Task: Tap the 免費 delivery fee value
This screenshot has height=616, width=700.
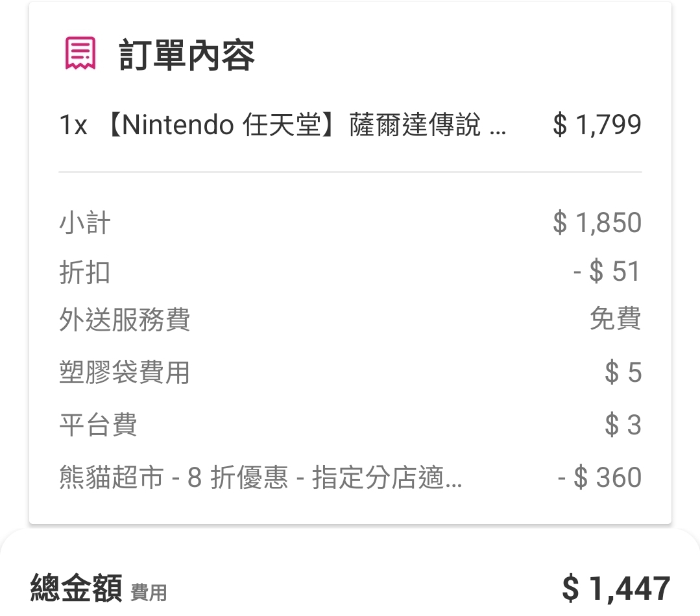Action: coord(615,319)
